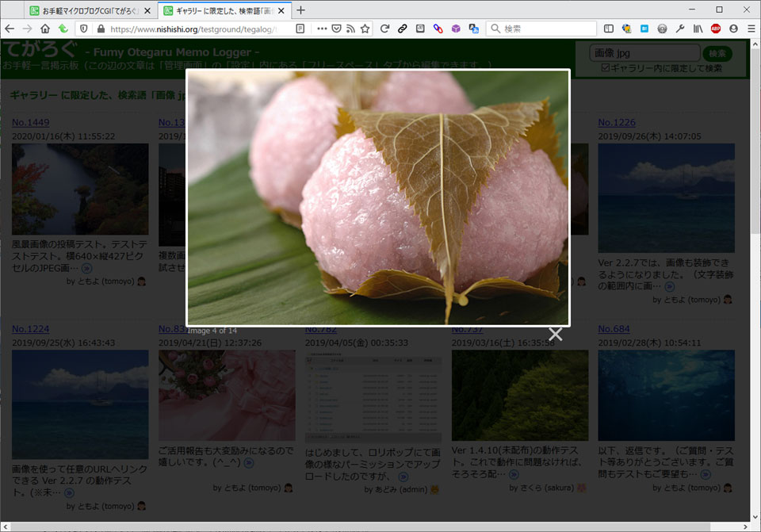Open the underwater thumbnail of No.684
Image resolution: width=761 pixels, height=532 pixels.
coord(667,395)
